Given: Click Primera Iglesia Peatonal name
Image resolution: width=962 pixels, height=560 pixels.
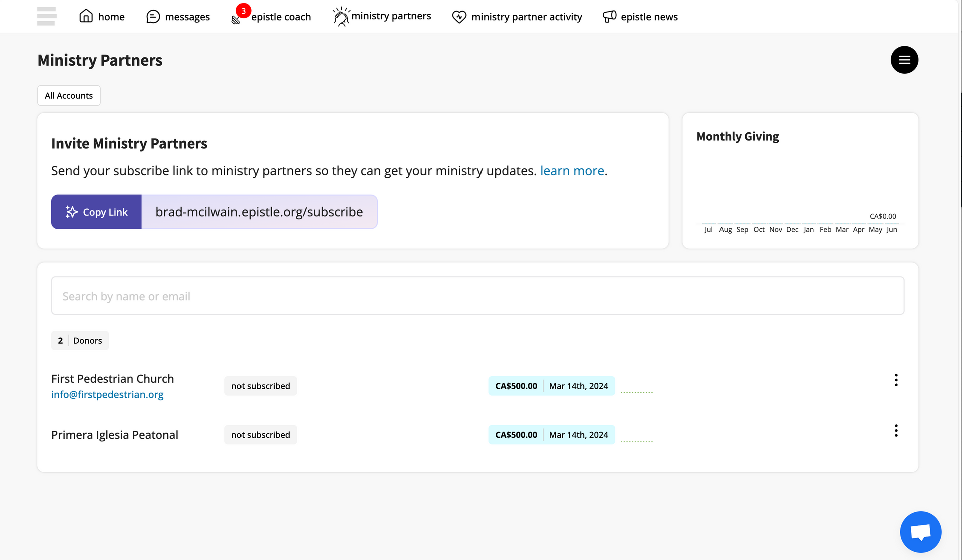Looking at the screenshot, I should 115,435.
